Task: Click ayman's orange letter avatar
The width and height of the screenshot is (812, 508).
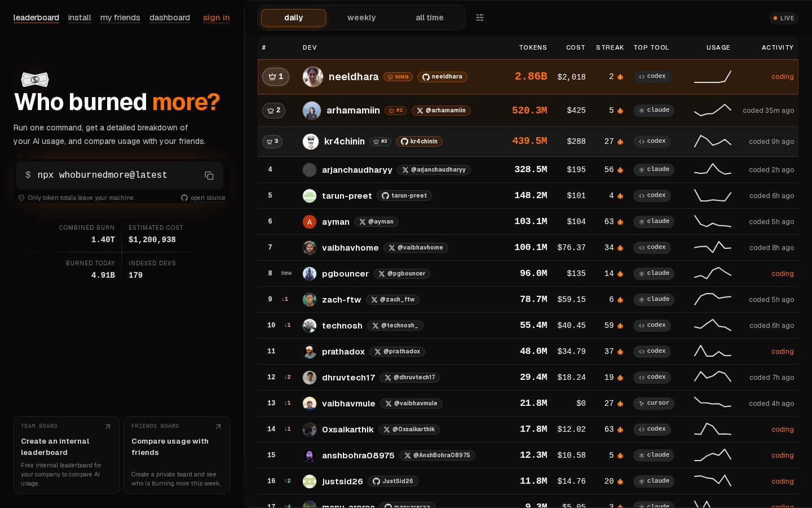Action: point(310,222)
